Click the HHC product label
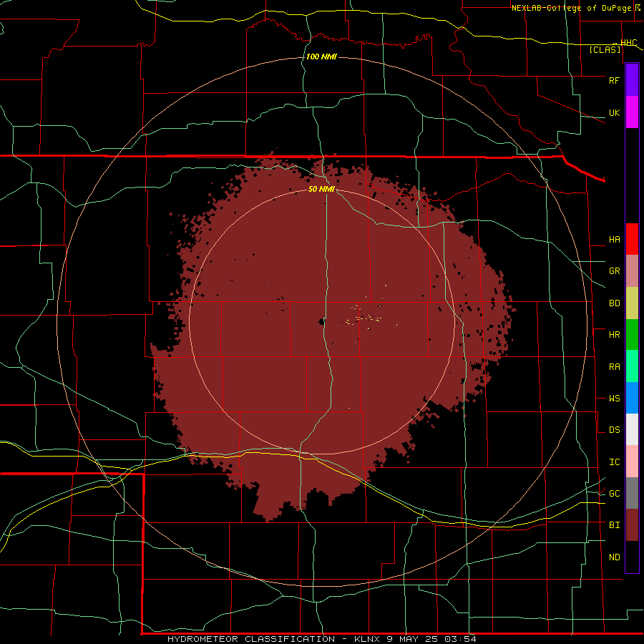The height and width of the screenshot is (644, 644). point(629,43)
